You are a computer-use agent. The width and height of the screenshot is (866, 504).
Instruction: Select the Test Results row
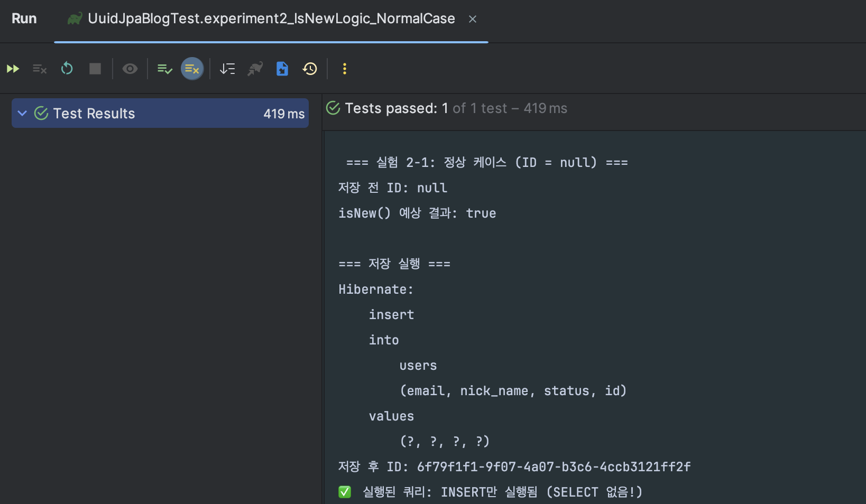click(x=94, y=114)
